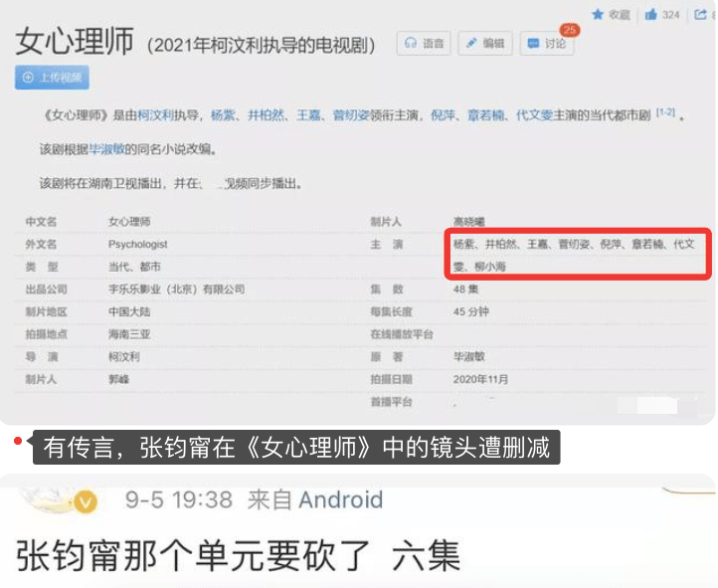
Task: Click the star favorite icon
Action: click(x=598, y=15)
